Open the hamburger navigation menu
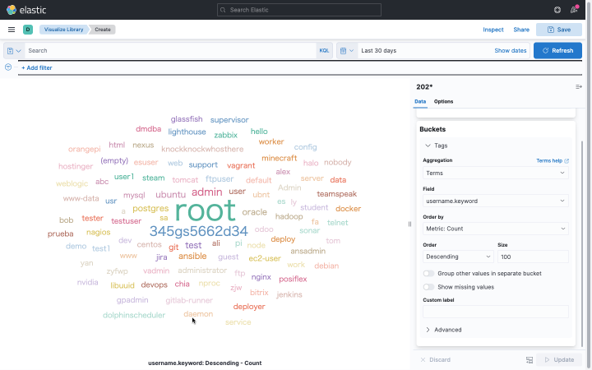 [x=11, y=29]
